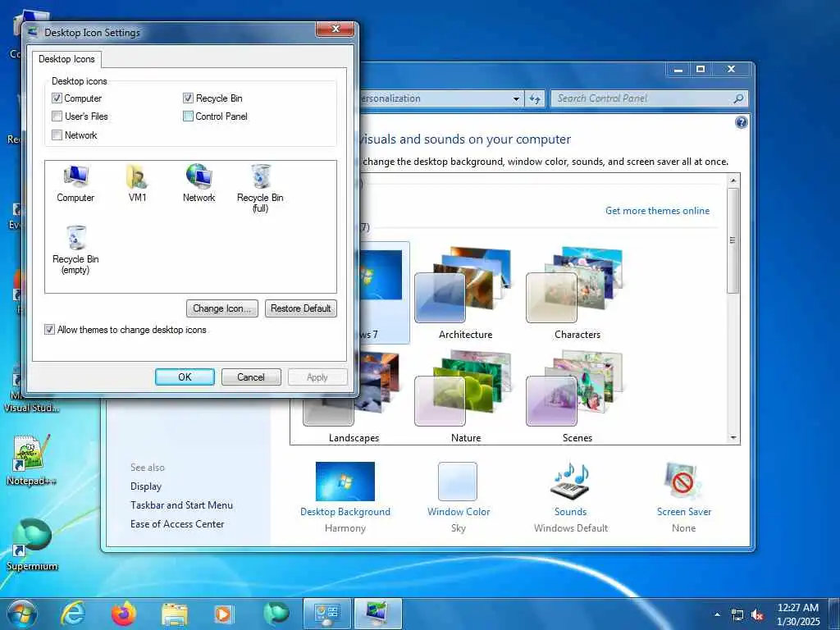Click the muted volume tray icon
This screenshot has width=840, height=630.
(x=757, y=615)
